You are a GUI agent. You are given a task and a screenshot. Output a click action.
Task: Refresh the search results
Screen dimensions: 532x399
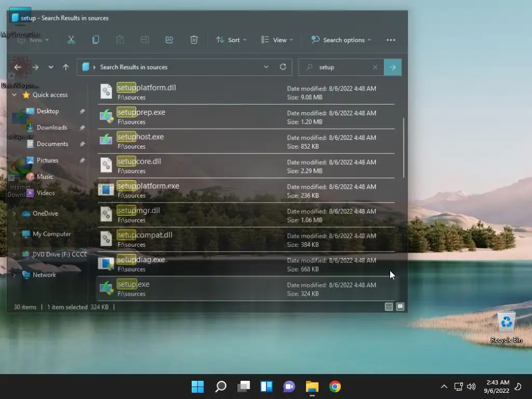click(283, 67)
